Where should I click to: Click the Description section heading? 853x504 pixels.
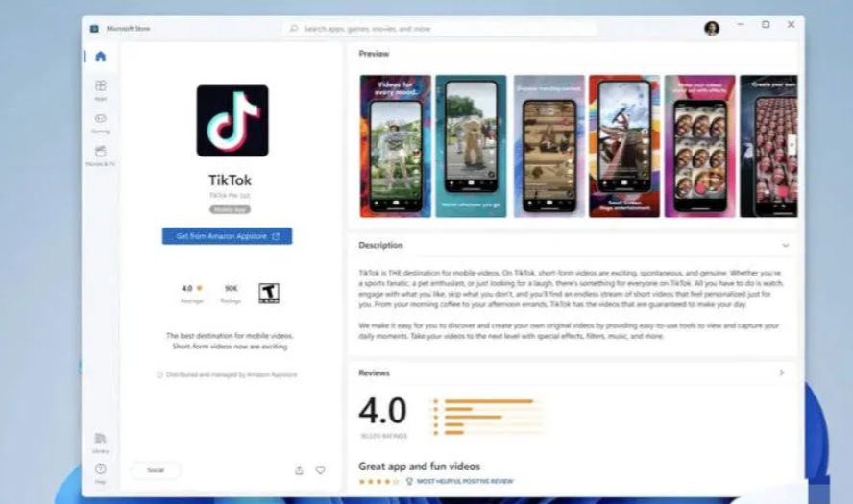click(380, 245)
